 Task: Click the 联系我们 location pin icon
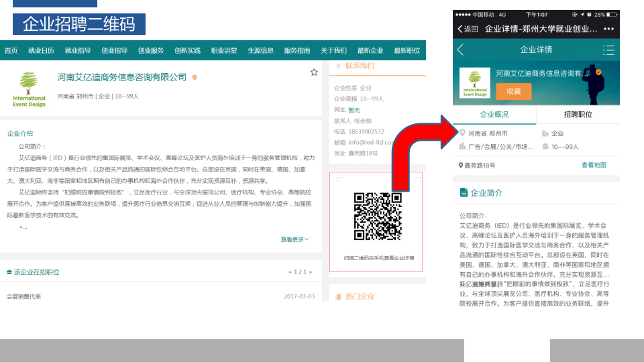tap(338, 66)
